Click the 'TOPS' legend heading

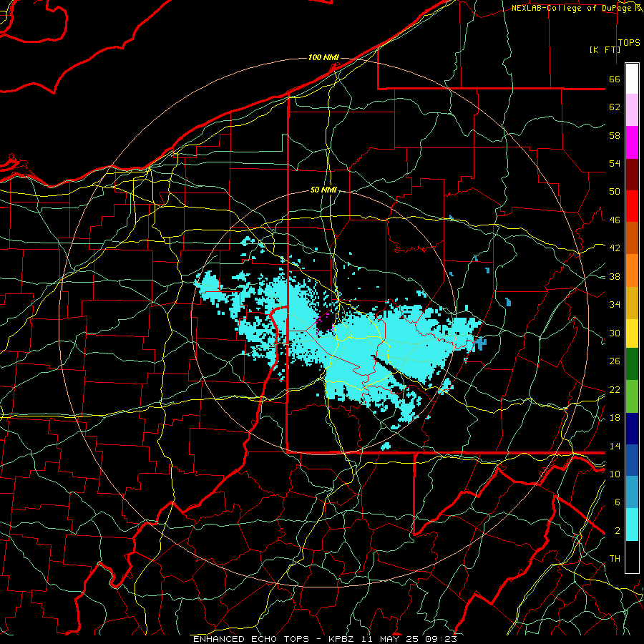[x=629, y=43]
